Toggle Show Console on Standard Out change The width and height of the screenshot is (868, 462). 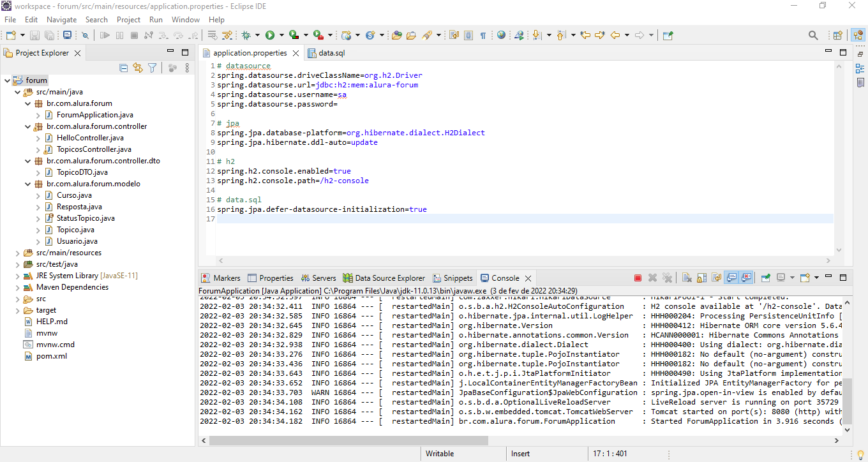[731, 278]
